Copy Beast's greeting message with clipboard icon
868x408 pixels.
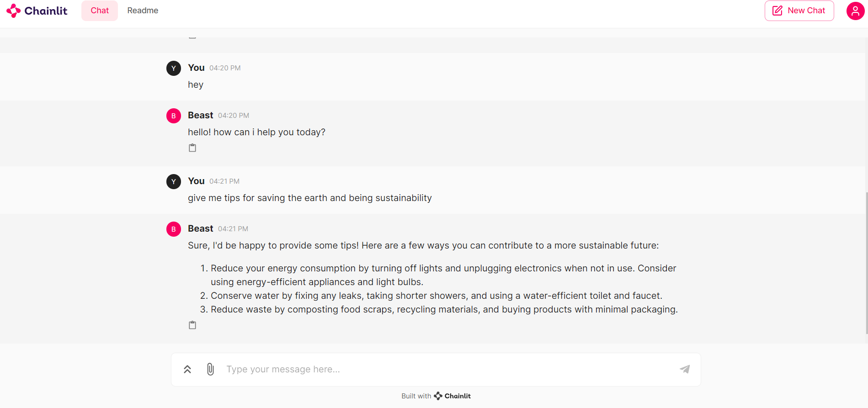coord(192,147)
